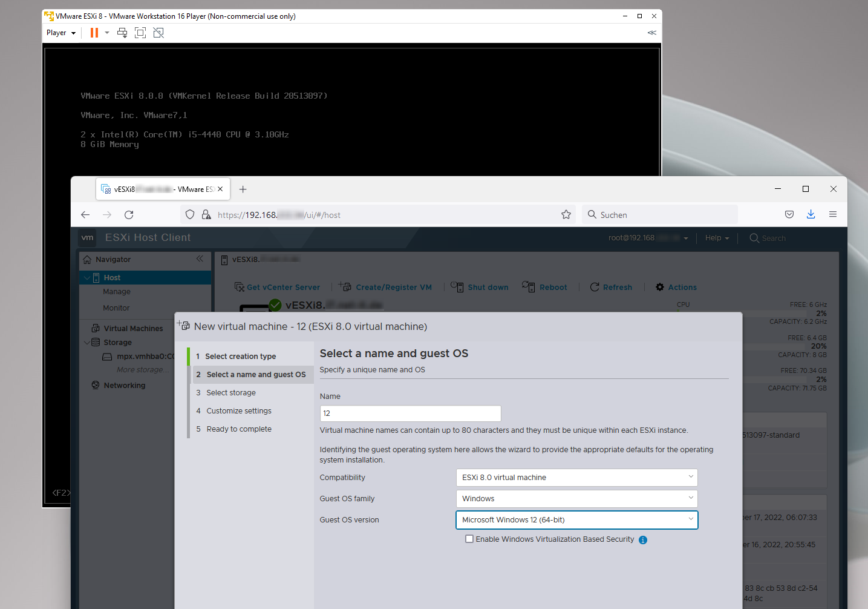This screenshot has height=609, width=868.
Task: Go to step 1 Select creation type
Action: pyautogui.click(x=240, y=357)
